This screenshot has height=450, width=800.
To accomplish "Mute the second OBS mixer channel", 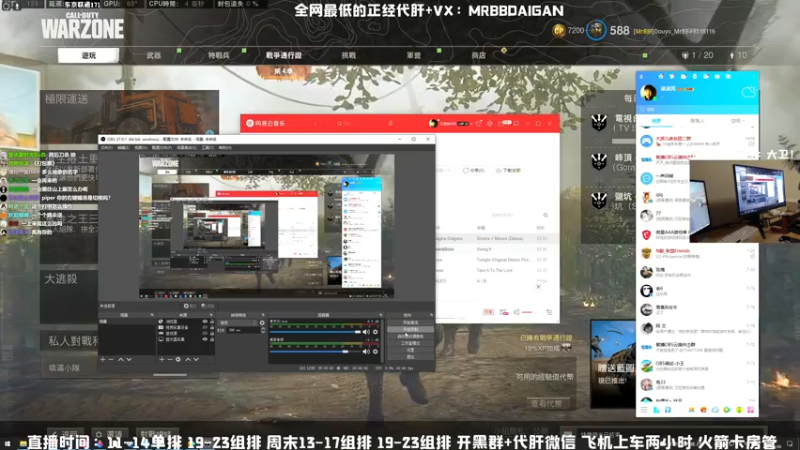I will coord(366,352).
